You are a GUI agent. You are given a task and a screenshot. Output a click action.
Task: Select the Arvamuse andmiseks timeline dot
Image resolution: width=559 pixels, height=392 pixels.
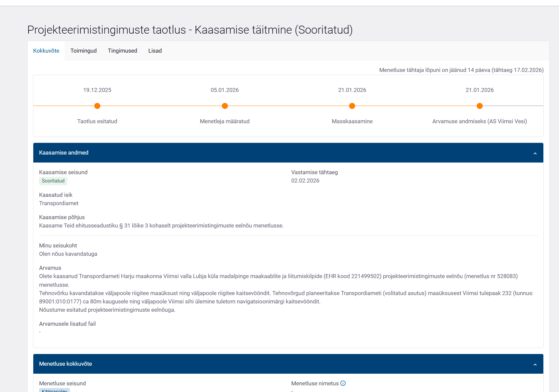click(480, 106)
